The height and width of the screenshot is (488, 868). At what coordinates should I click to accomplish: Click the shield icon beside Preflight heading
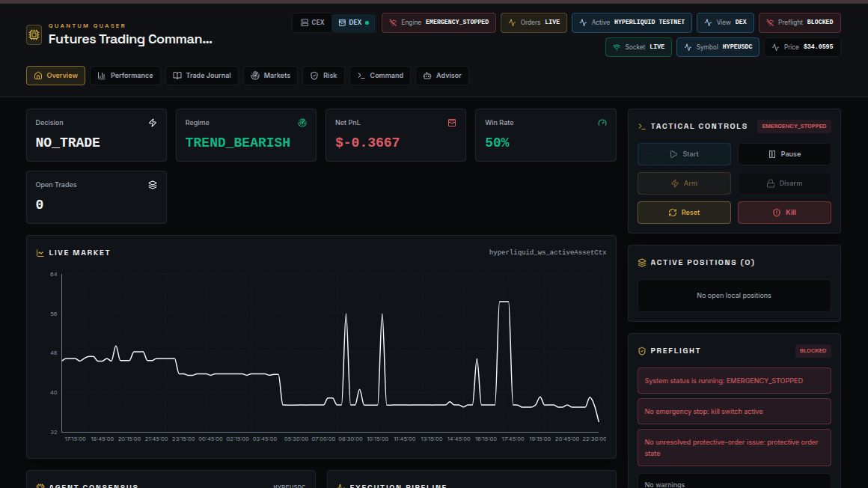(642, 351)
